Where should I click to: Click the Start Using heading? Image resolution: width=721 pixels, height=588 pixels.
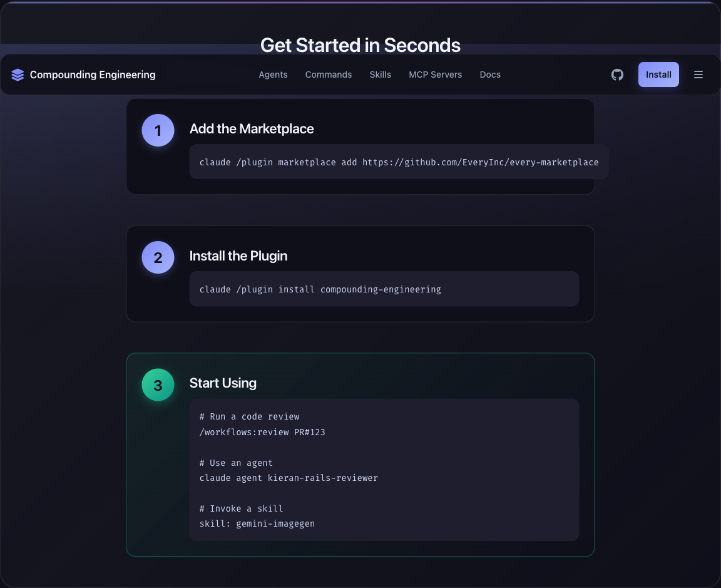tap(223, 383)
